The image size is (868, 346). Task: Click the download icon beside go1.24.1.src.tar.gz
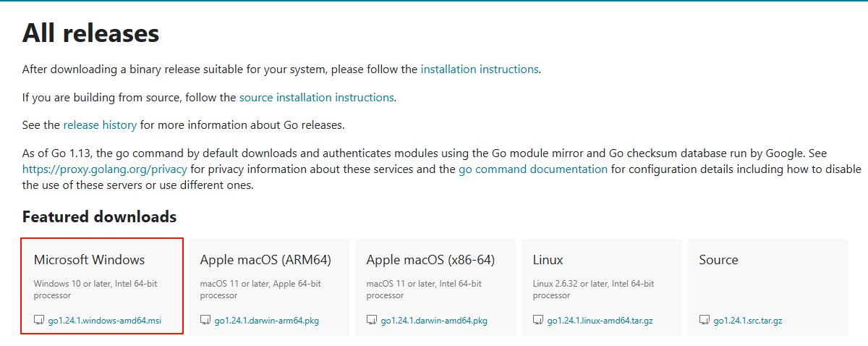click(x=705, y=320)
